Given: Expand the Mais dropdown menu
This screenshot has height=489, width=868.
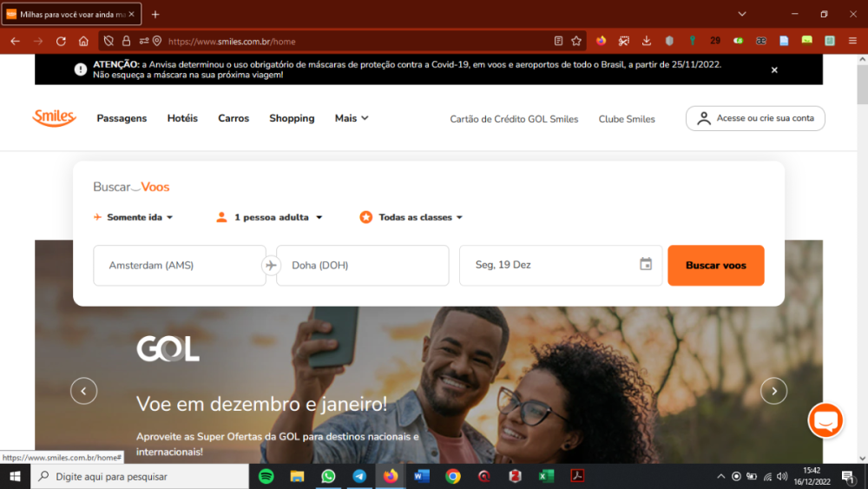Looking at the screenshot, I should coord(352,118).
